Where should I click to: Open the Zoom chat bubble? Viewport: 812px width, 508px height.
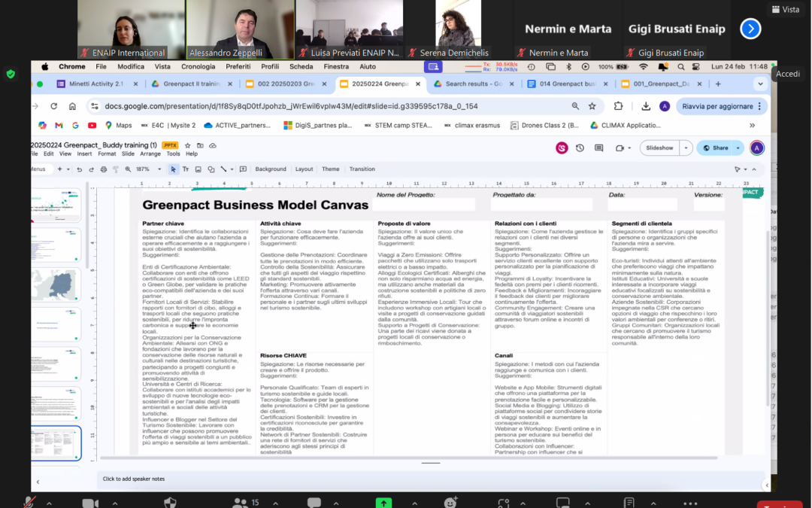314,502
